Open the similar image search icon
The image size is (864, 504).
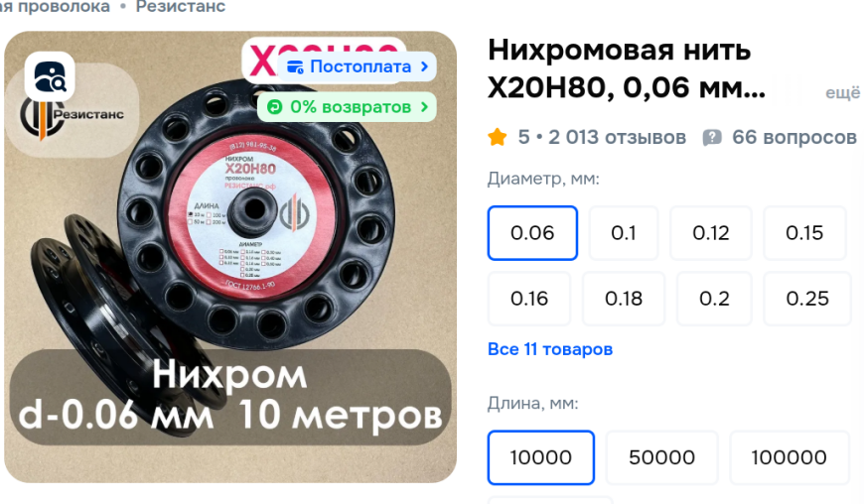tap(50, 77)
